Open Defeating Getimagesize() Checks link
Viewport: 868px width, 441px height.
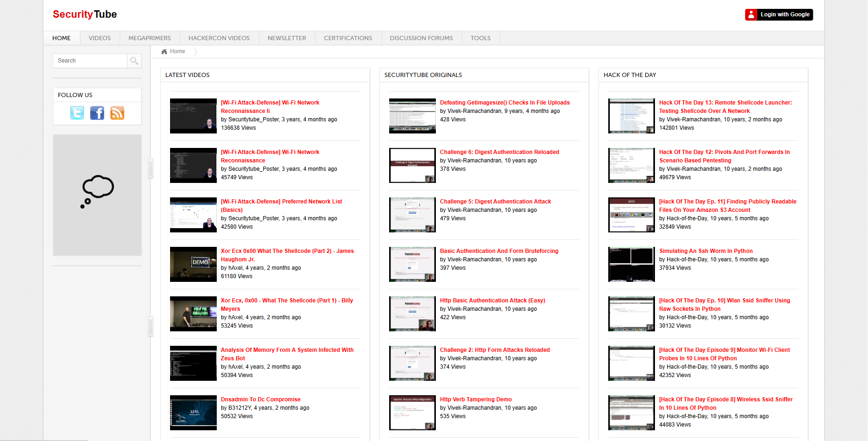coord(505,103)
